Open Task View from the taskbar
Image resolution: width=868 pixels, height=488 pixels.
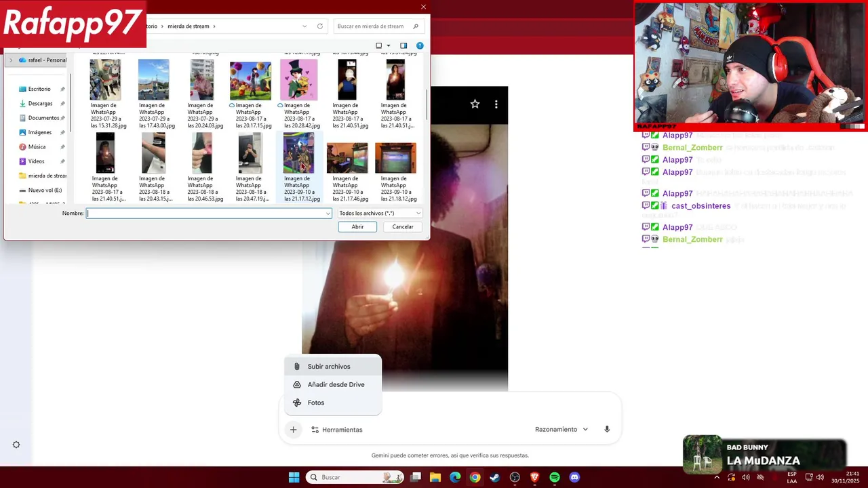tap(416, 477)
